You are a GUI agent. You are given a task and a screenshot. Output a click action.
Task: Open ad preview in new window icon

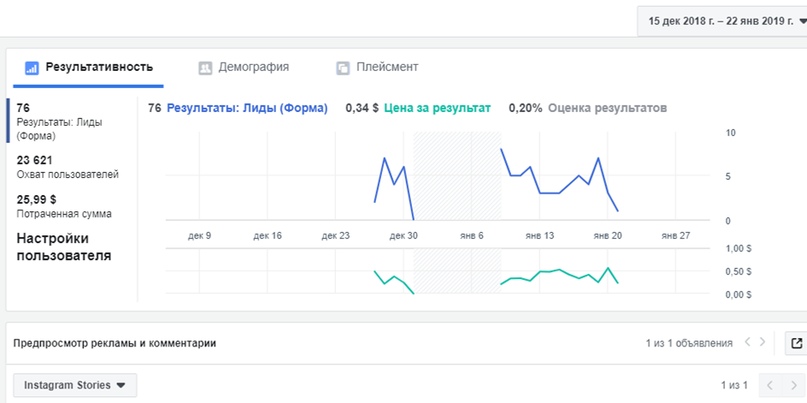coord(796,344)
